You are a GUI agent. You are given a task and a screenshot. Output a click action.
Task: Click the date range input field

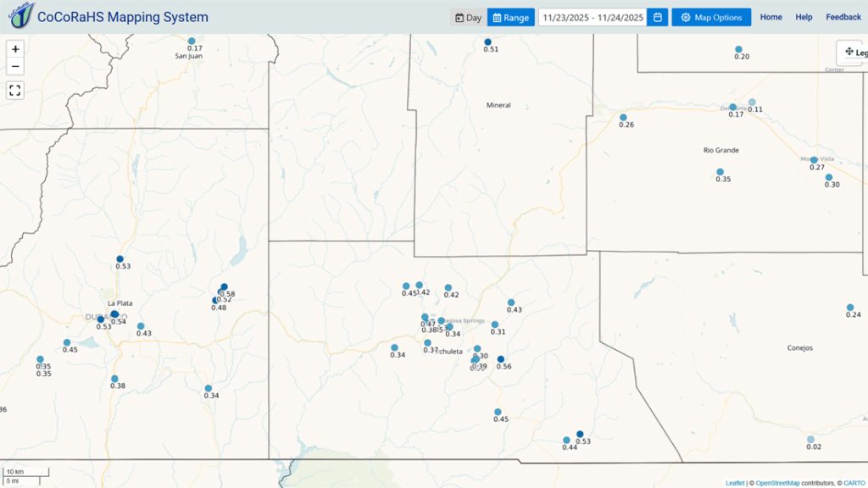pyautogui.click(x=593, y=17)
